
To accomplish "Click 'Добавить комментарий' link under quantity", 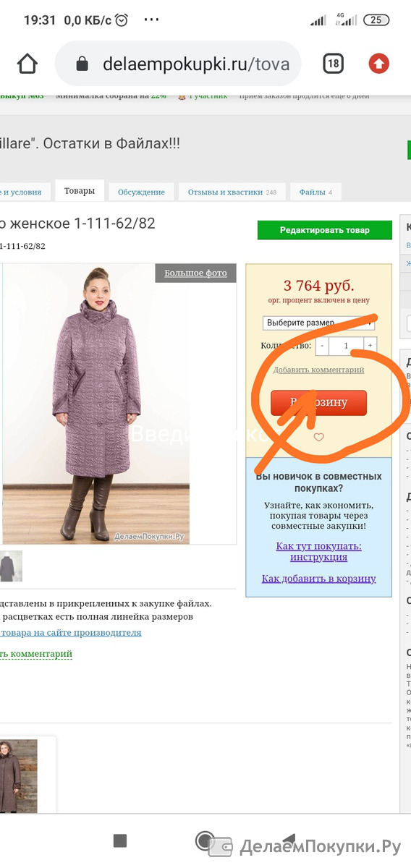I will pyautogui.click(x=318, y=370).
